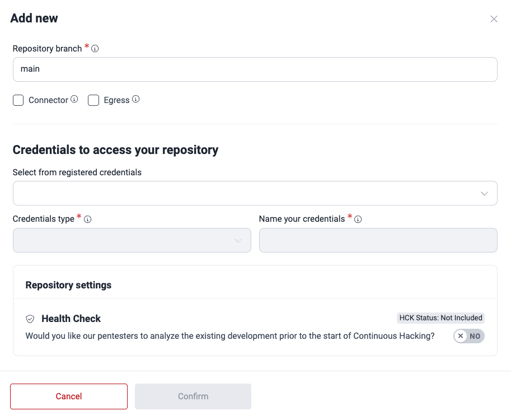
Task: Click the Confirm button
Action: 193,396
